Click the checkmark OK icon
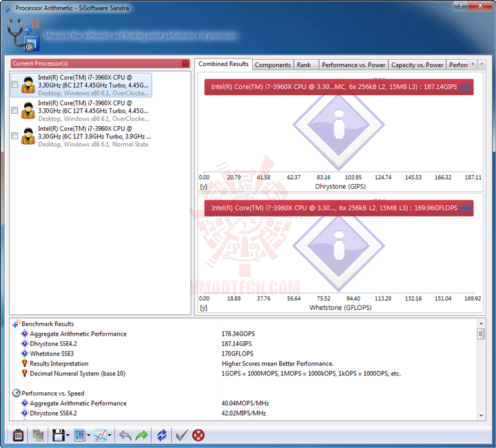The height and width of the screenshot is (448, 496). click(x=182, y=436)
